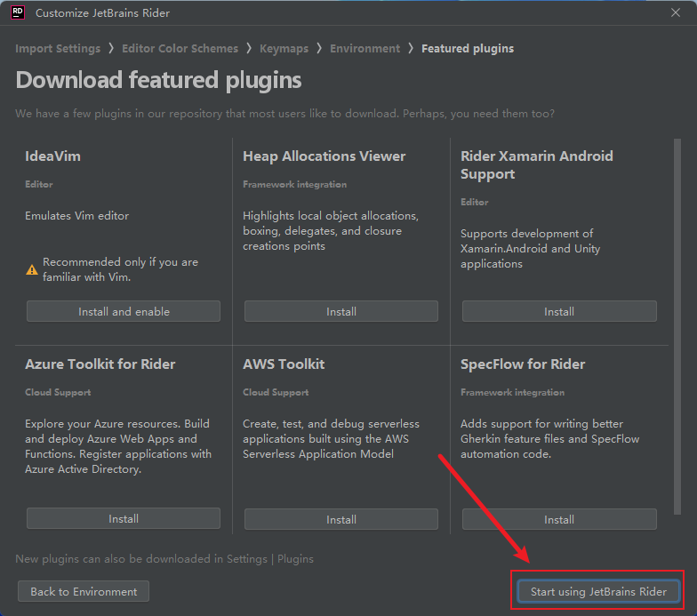Image resolution: width=697 pixels, height=616 pixels.
Task: Install SpecFlow for Rider plugin
Action: [559, 519]
